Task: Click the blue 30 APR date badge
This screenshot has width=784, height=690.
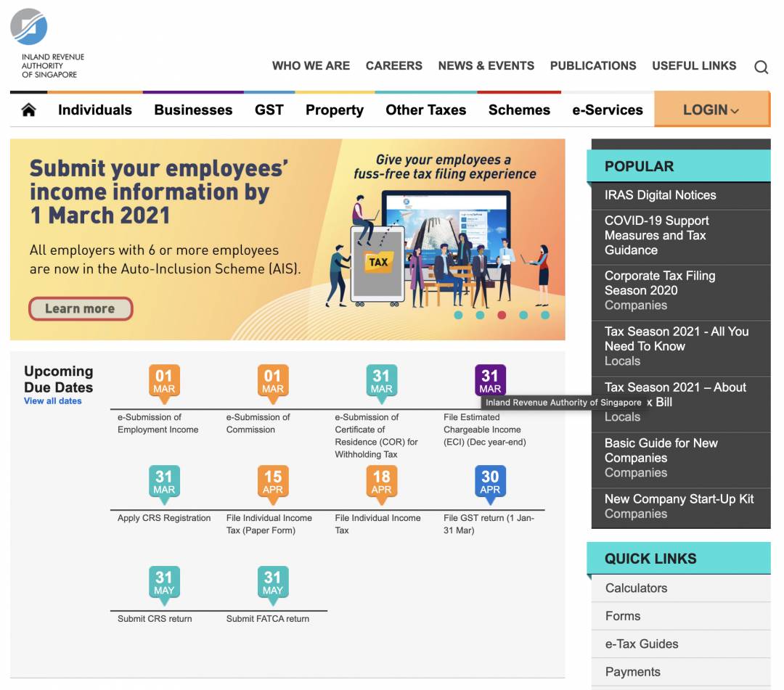Action: pos(490,482)
